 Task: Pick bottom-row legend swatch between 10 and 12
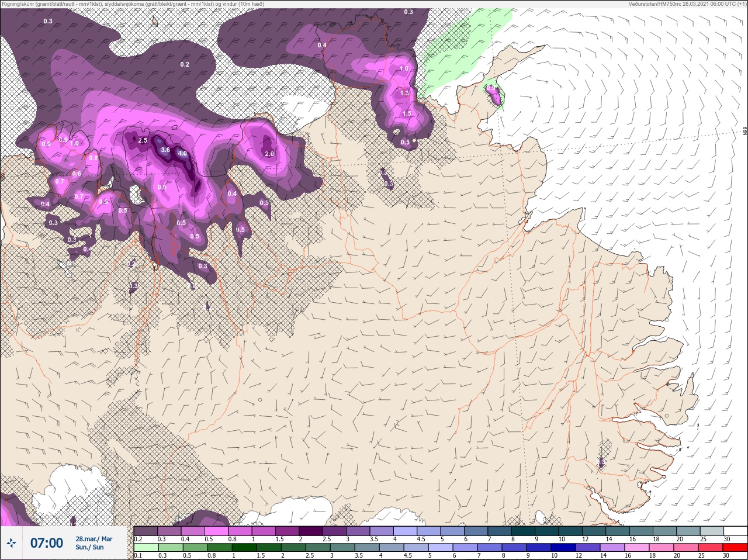coord(565,548)
